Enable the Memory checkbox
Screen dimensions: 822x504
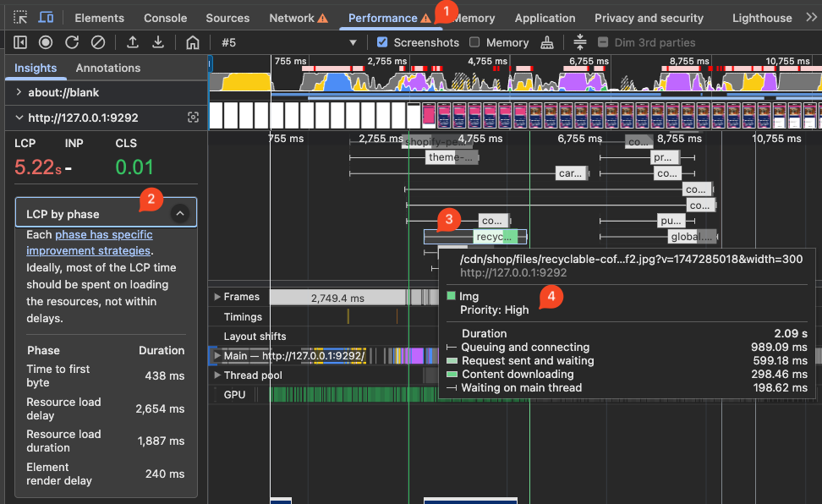pyautogui.click(x=474, y=42)
